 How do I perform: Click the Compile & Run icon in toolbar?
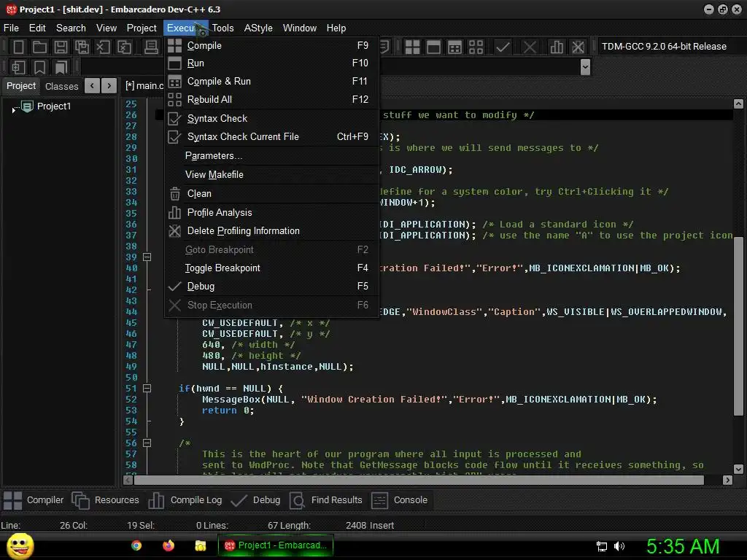point(454,47)
